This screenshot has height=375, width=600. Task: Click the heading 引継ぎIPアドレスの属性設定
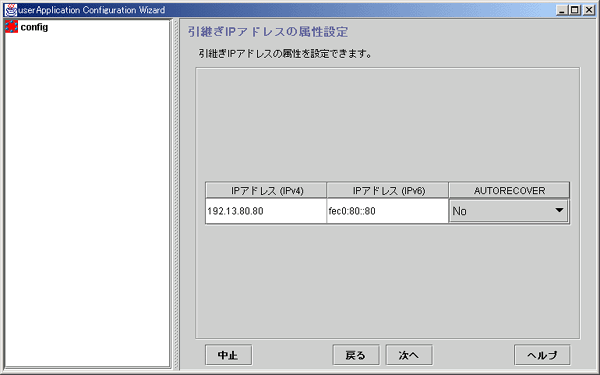point(268,32)
